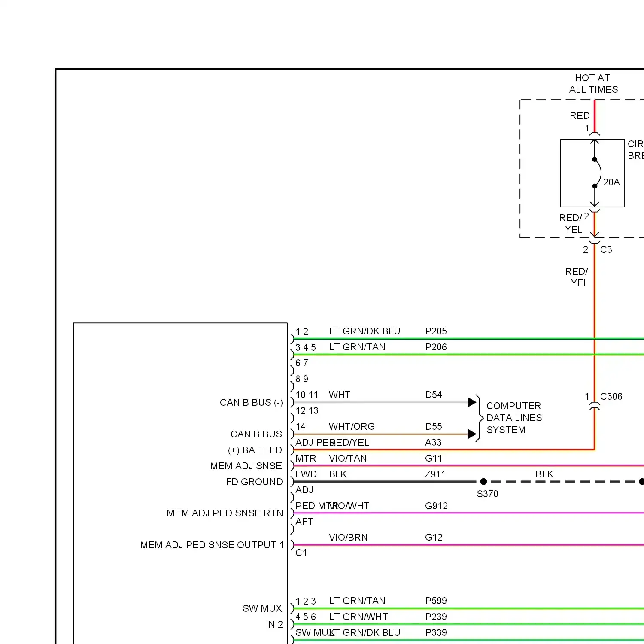Screen dimensions: 644x644
Task: Select the S370 splice point dot
Action: 483,482
